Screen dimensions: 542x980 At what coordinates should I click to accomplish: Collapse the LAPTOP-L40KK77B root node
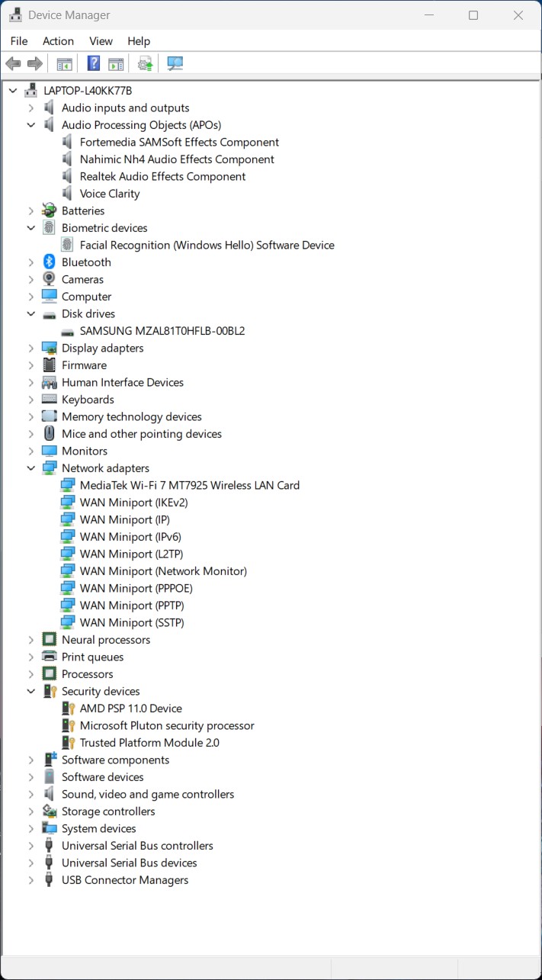tap(13, 91)
